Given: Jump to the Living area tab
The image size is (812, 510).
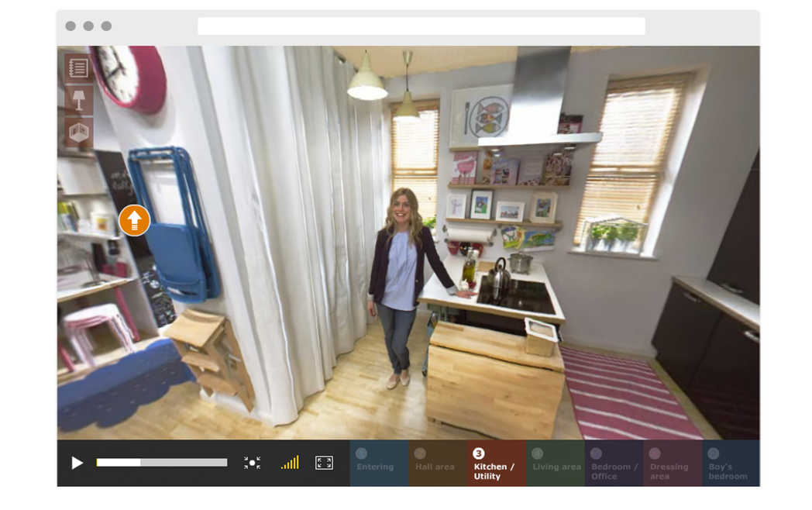Looking at the screenshot, I should point(555,463).
